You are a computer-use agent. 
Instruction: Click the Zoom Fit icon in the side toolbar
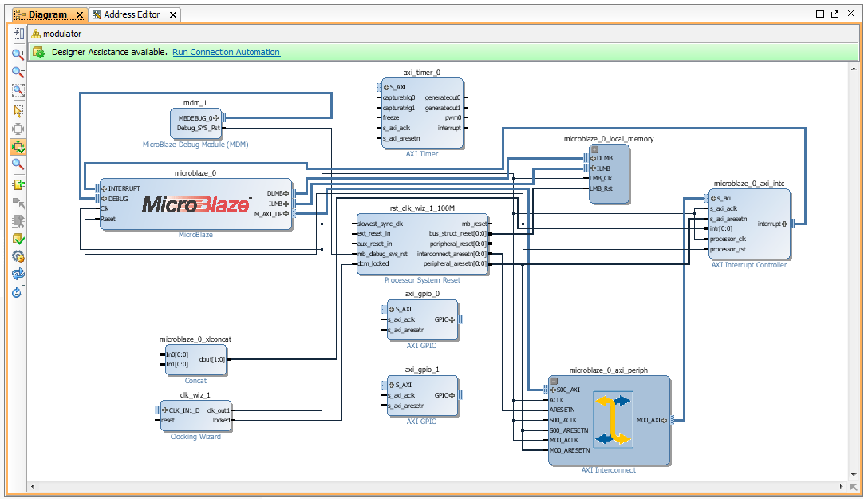pyautogui.click(x=18, y=90)
